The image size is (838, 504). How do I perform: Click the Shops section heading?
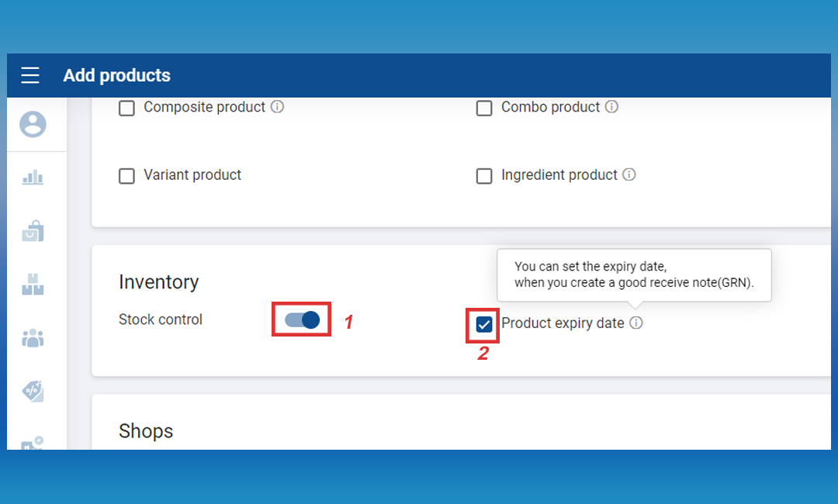coord(146,431)
